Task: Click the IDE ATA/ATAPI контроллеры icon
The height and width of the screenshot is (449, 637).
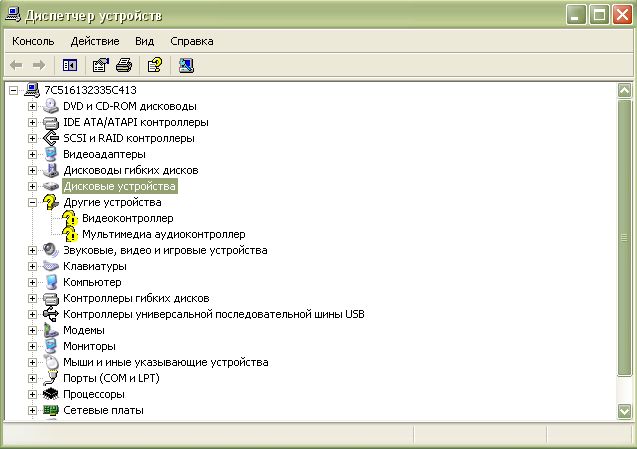Action: click(x=51, y=122)
